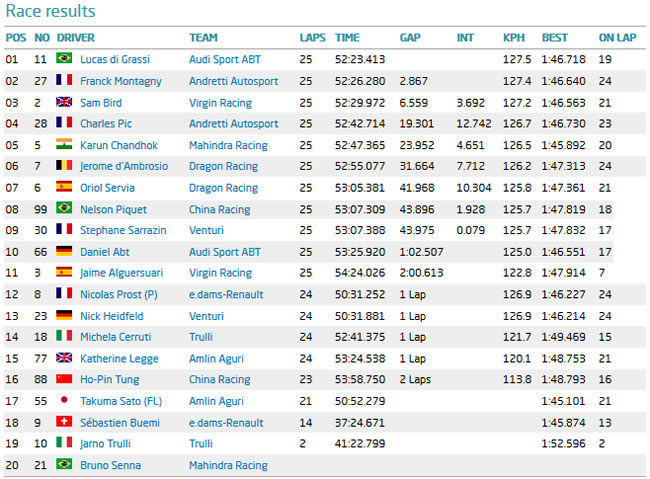Image resolution: width=650 pixels, height=479 pixels.
Task: Click the DRIVER column header
Action: pyautogui.click(x=76, y=38)
